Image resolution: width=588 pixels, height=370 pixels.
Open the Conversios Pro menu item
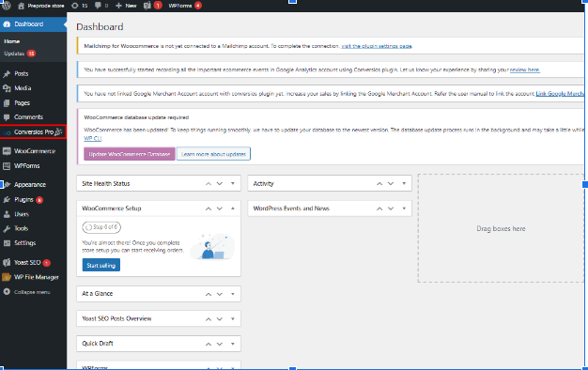[34, 132]
